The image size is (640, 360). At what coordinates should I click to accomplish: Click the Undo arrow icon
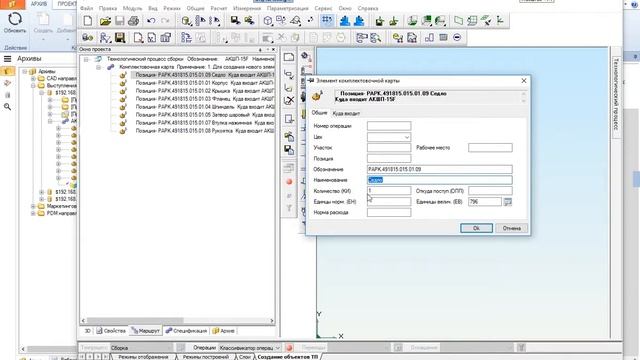coord(151,21)
